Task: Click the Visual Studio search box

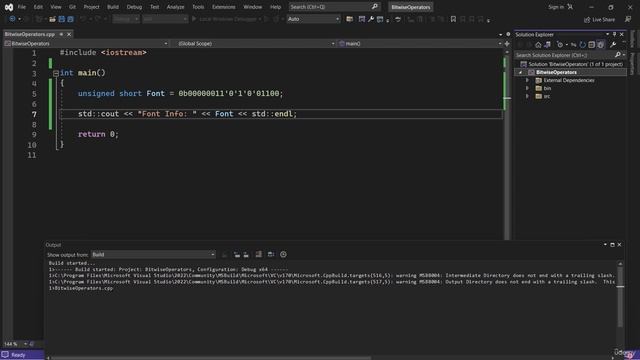Action: pyautogui.click(x=333, y=7)
